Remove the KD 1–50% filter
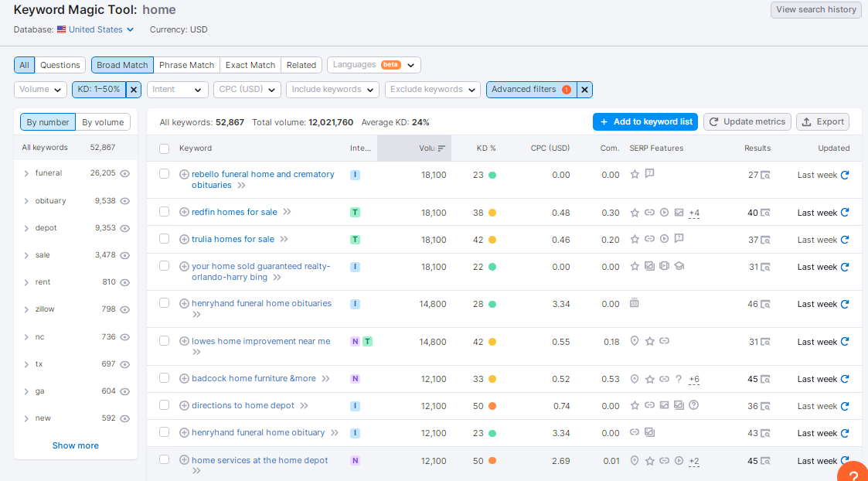 pyautogui.click(x=134, y=89)
